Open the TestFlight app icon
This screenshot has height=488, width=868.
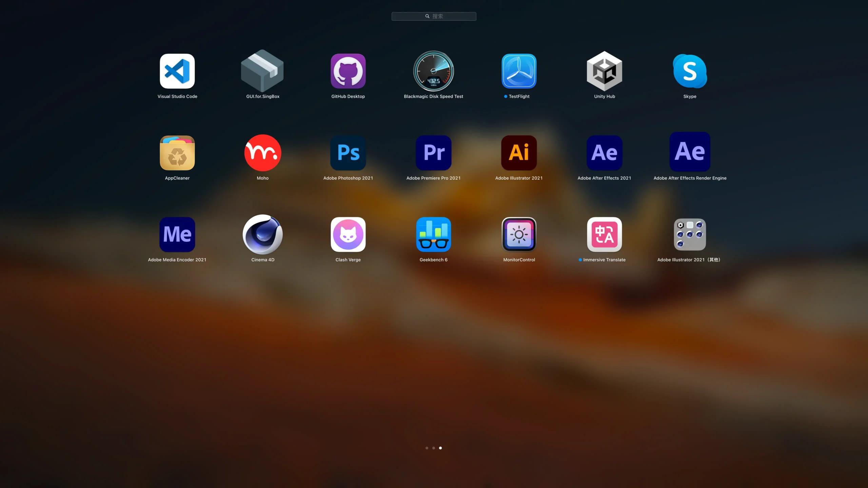pos(519,71)
